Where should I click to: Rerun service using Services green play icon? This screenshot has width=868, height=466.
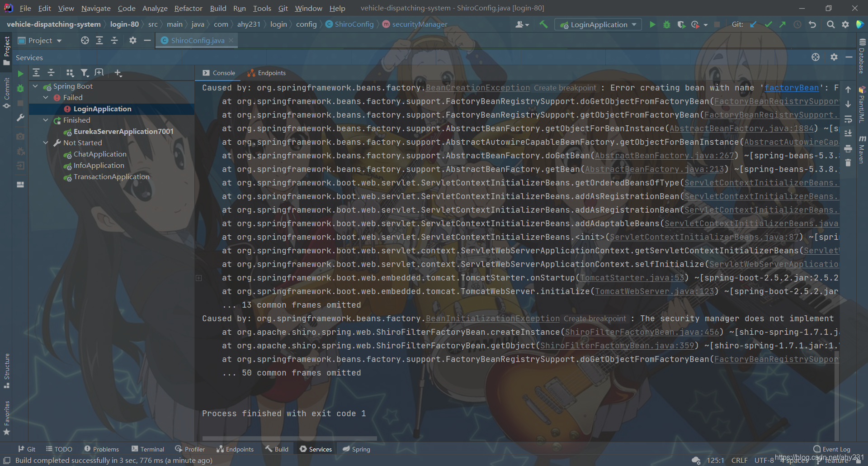click(20, 73)
